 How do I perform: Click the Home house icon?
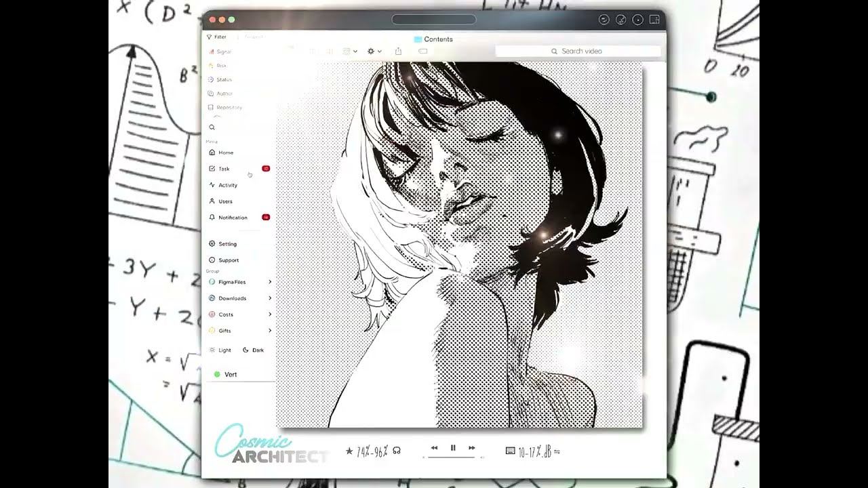click(212, 152)
